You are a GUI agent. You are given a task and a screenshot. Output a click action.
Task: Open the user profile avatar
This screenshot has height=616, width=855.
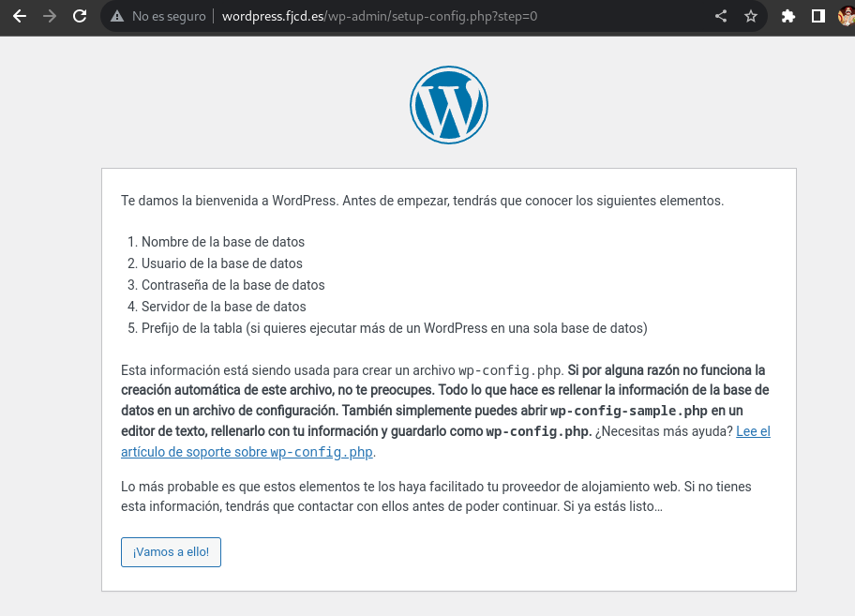pyautogui.click(x=847, y=16)
